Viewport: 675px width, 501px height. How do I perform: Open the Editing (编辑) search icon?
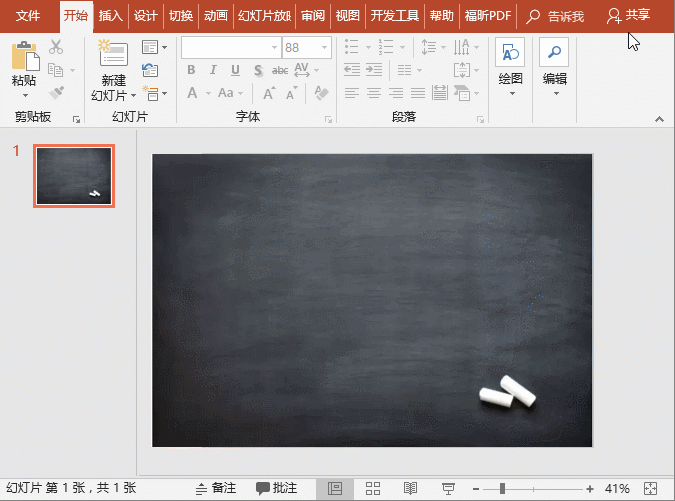[x=554, y=55]
